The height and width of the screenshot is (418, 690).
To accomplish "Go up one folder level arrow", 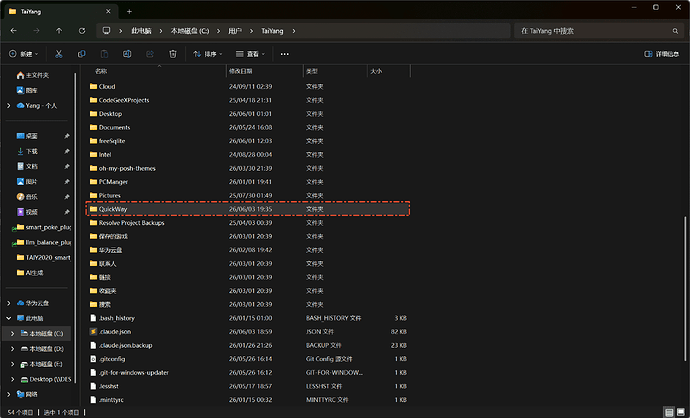I will [59, 31].
